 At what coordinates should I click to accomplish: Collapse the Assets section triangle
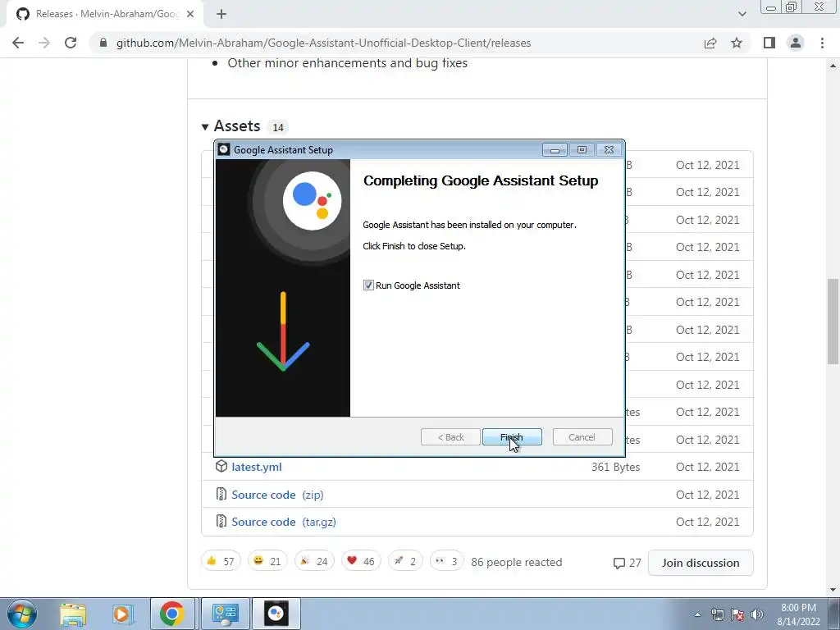pos(204,127)
